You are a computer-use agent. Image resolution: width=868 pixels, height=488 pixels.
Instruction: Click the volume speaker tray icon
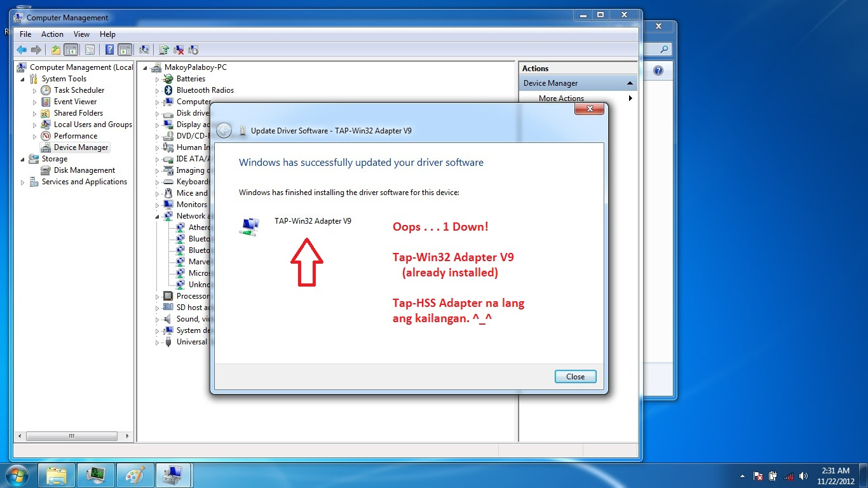[804, 476]
